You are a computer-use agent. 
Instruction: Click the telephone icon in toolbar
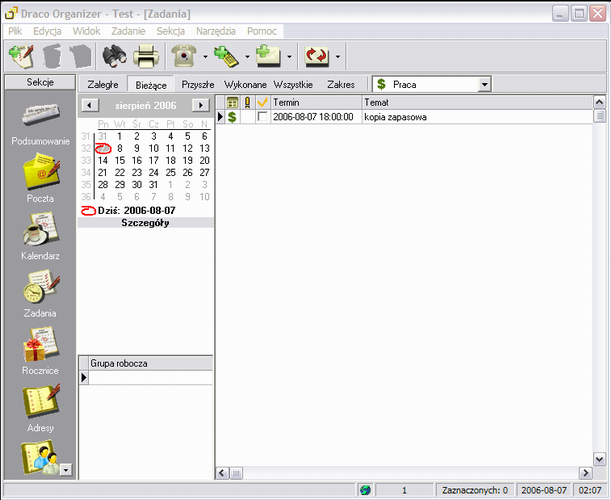click(184, 57)
